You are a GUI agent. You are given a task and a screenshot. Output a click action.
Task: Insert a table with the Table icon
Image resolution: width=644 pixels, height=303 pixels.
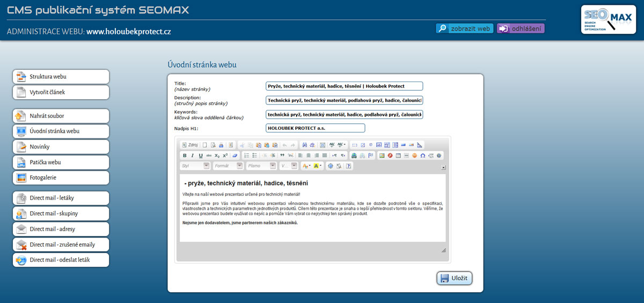(398, 156)
